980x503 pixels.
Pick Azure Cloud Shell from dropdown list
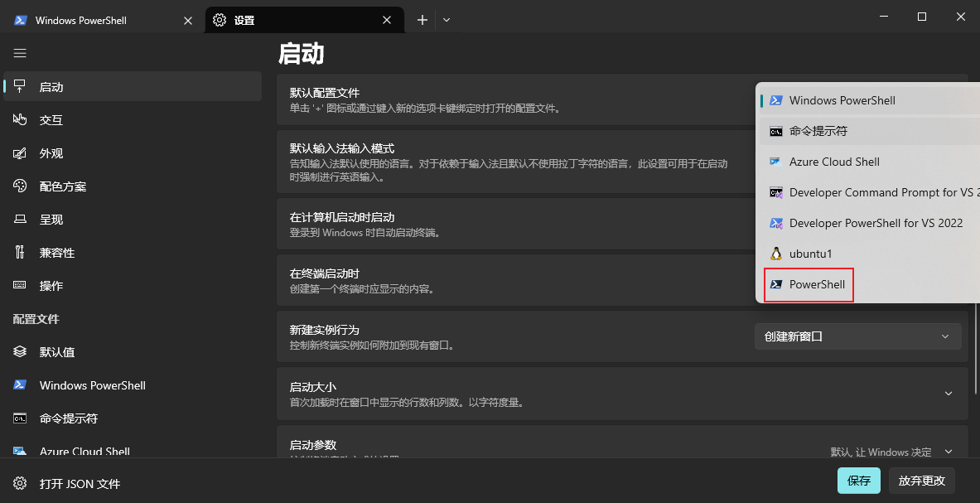[833, 162]
